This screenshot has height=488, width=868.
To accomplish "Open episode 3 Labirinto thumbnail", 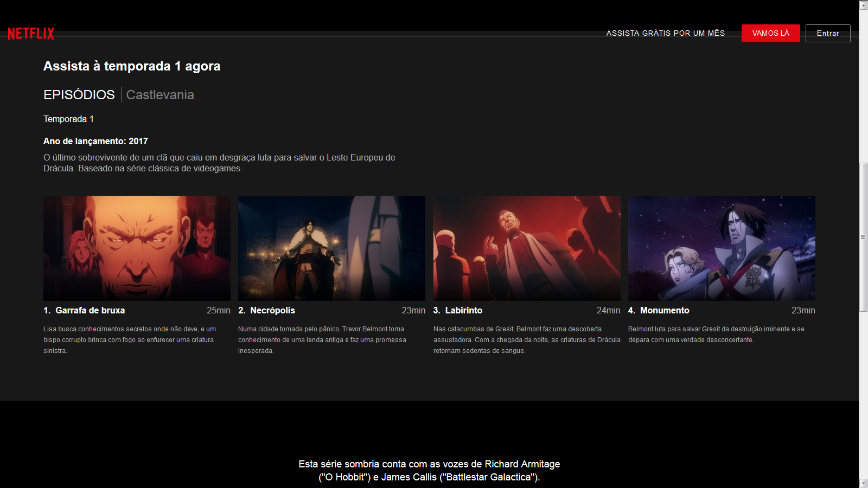I will [527, 248].
